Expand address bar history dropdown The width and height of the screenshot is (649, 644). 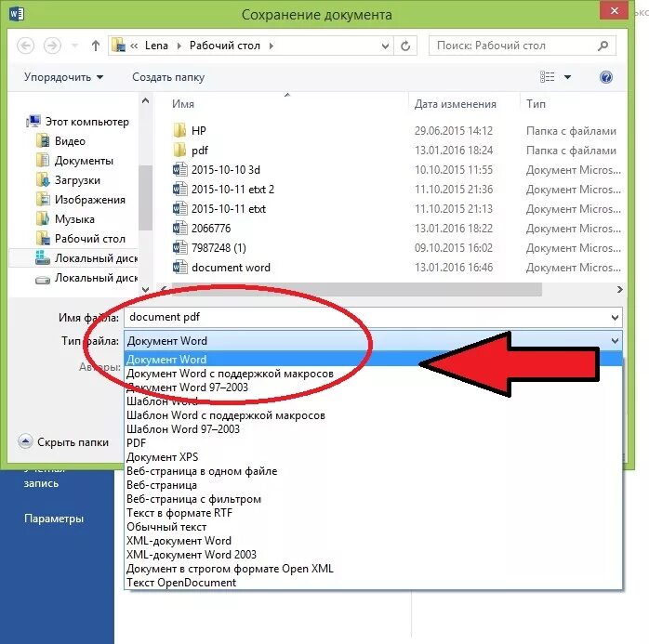(385, 46)
